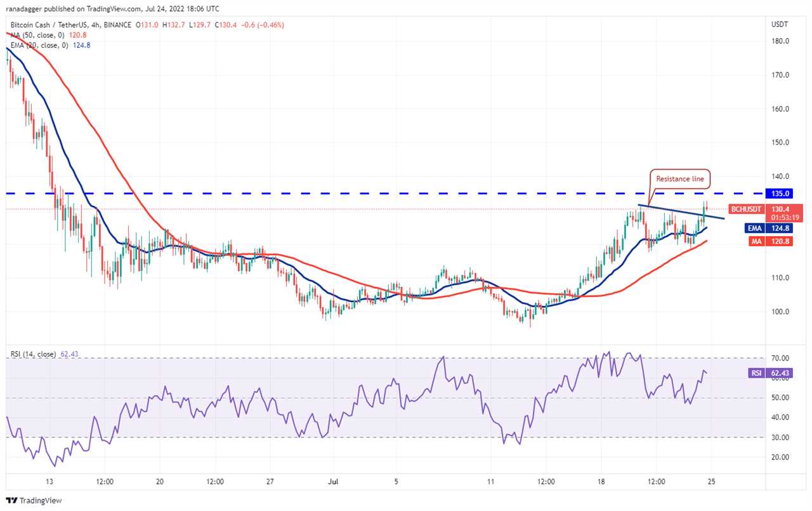Click the publisher line ranadagger published on TradingView.com

tap(114, 9)
